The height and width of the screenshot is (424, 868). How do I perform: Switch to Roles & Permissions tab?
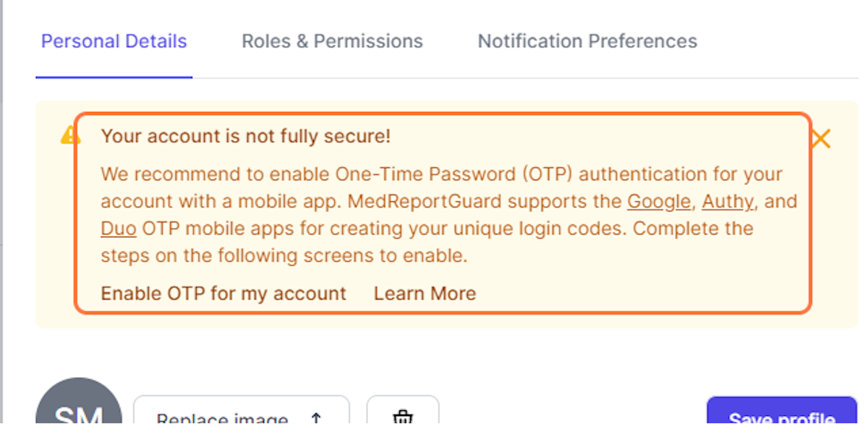pyautogui.click(x=332, y=41)
